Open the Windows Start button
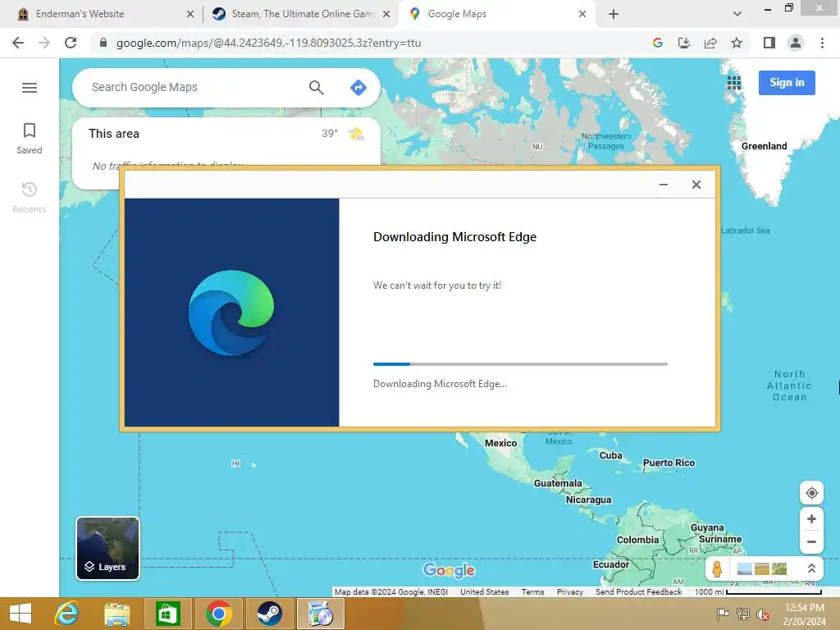 tap(21, 614)
